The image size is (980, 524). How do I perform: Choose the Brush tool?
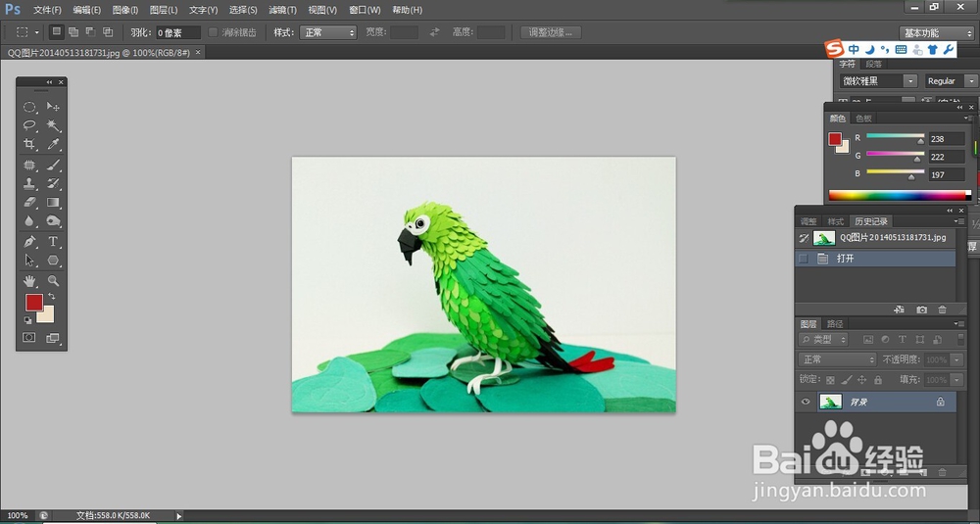pyautogui.click(x=54, y=165)
